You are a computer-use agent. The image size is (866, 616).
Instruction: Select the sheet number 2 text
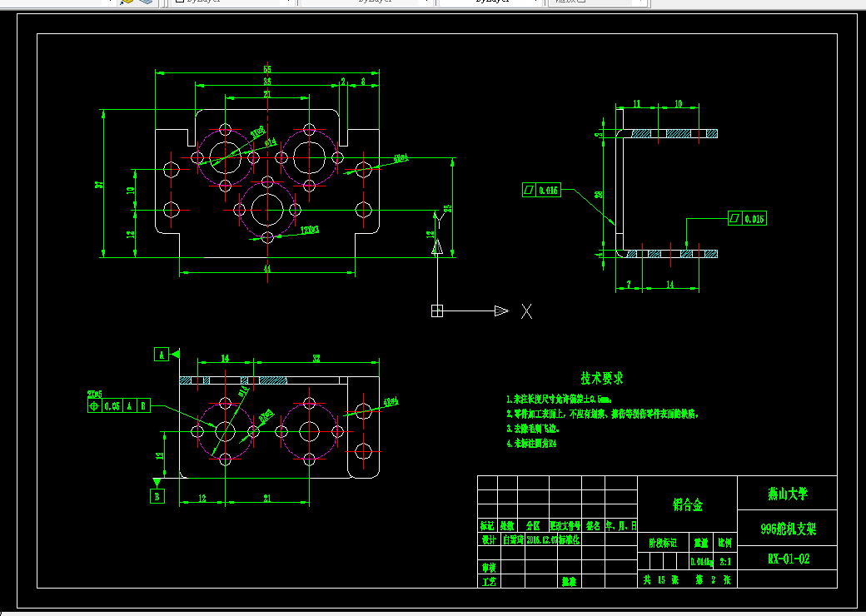point(713,579)
